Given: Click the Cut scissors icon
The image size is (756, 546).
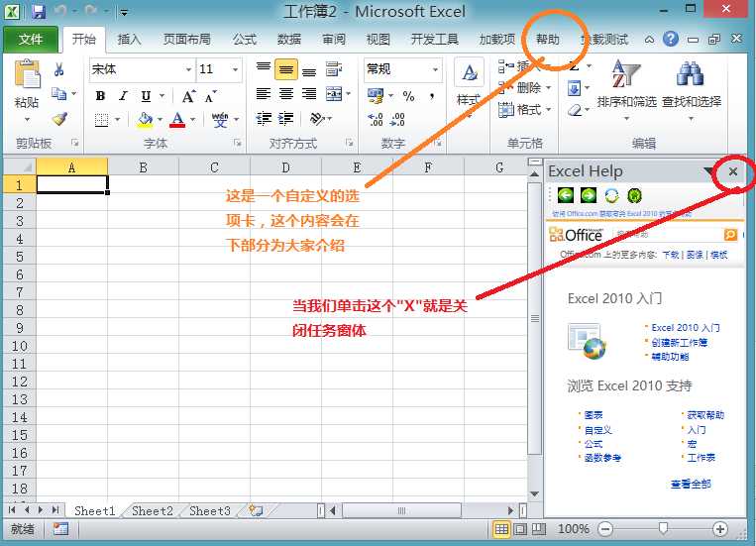Looking at the screenshot, I should 58,70.
